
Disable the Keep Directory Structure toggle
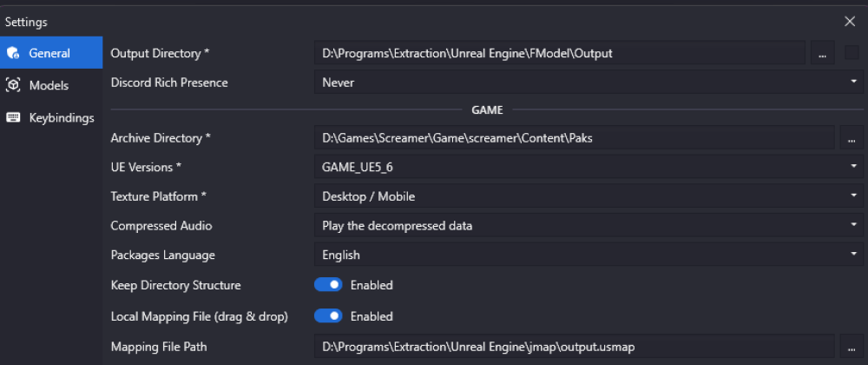click(x=328, y=285)
